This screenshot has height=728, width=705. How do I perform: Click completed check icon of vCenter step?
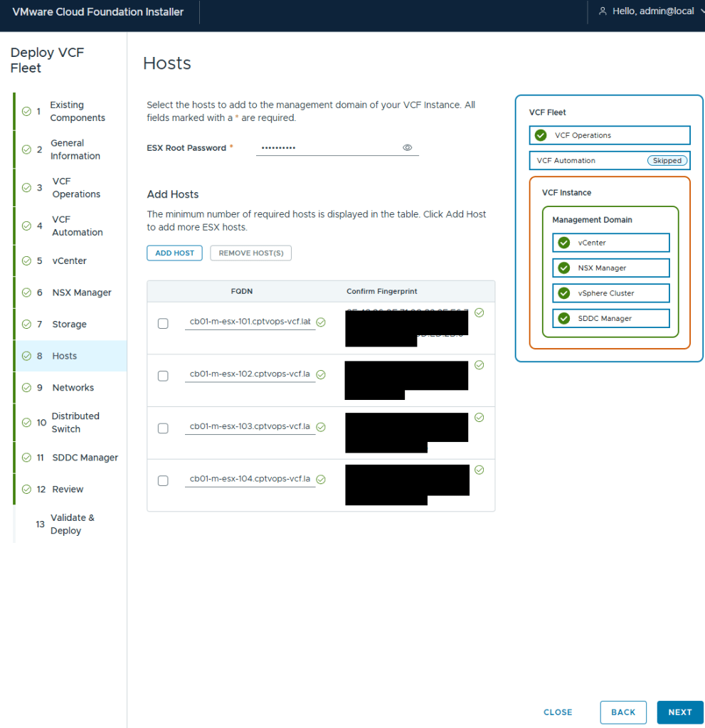(26, 261)
